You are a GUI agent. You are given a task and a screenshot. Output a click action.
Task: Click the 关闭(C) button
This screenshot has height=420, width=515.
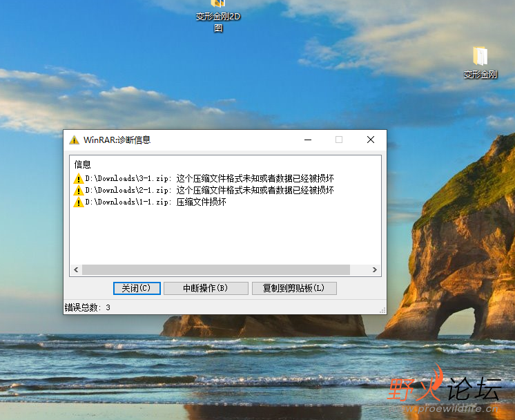[137, 288]
